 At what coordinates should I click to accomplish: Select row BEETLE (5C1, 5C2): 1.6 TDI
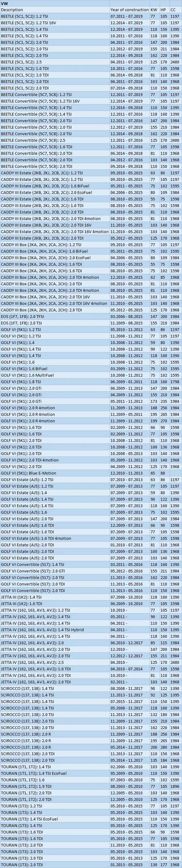[x=91, y=68]
